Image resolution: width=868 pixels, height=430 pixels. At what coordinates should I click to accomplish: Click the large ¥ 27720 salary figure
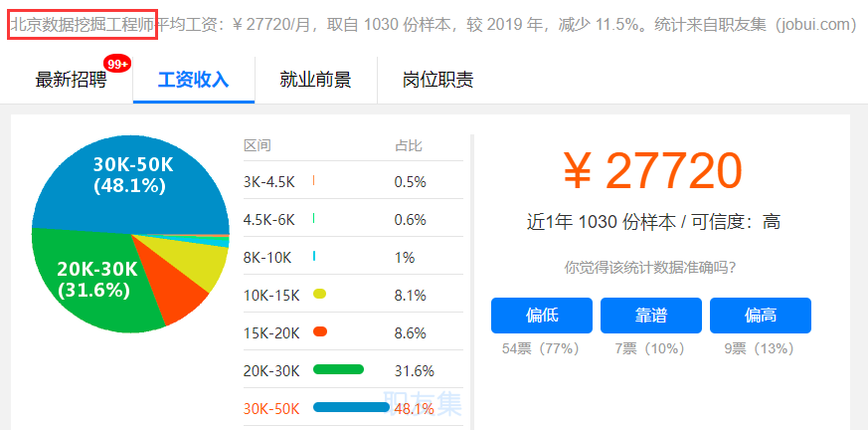pyautogui.click(x=652, y=170)
